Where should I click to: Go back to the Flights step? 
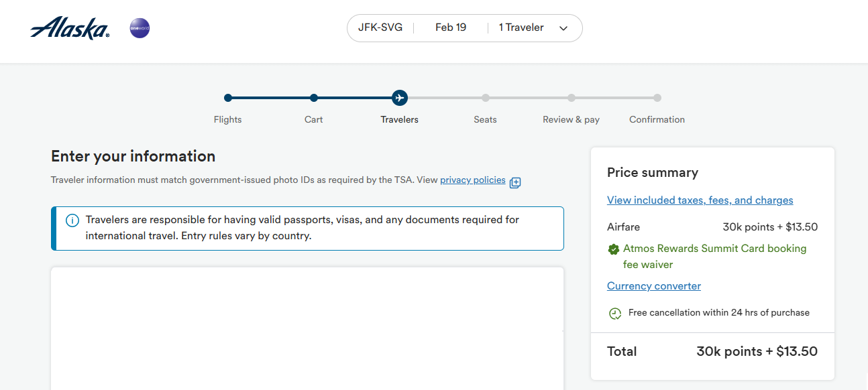pos(228,119)
